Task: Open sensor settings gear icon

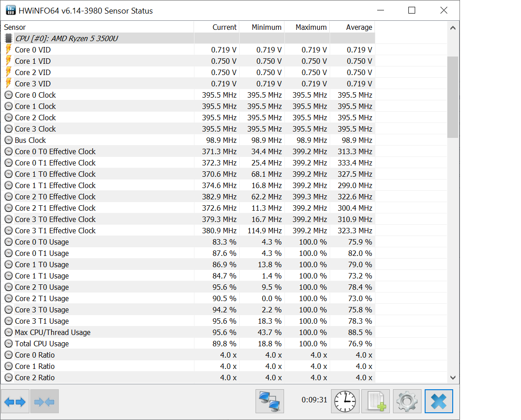Action: (x=407, y=401)
